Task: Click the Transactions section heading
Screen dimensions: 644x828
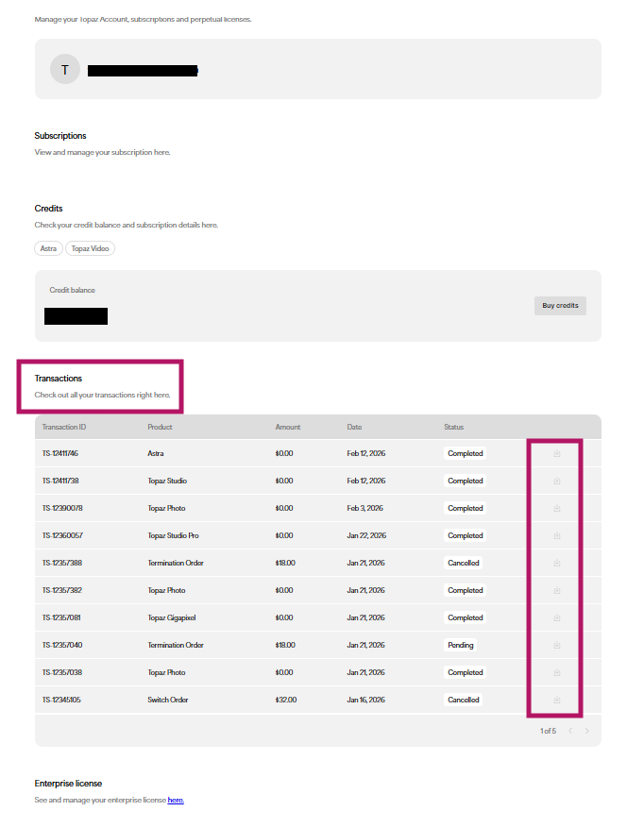Action: 59,379
